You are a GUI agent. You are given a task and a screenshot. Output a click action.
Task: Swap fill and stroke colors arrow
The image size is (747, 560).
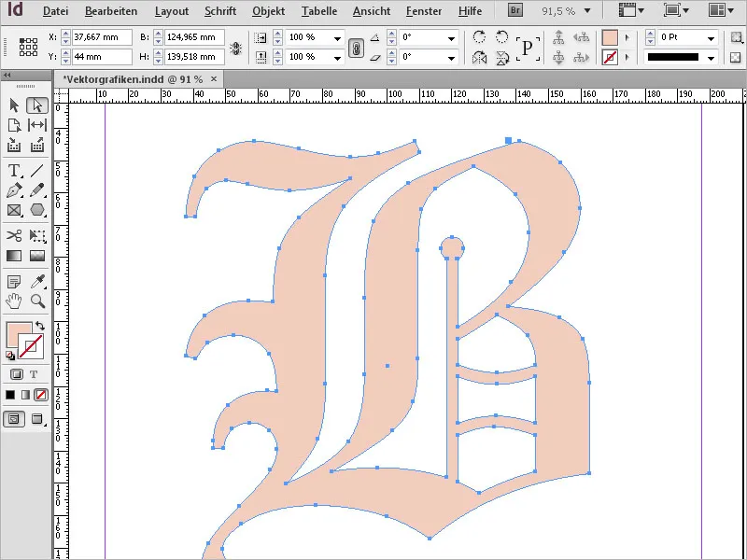click(40, 326)
